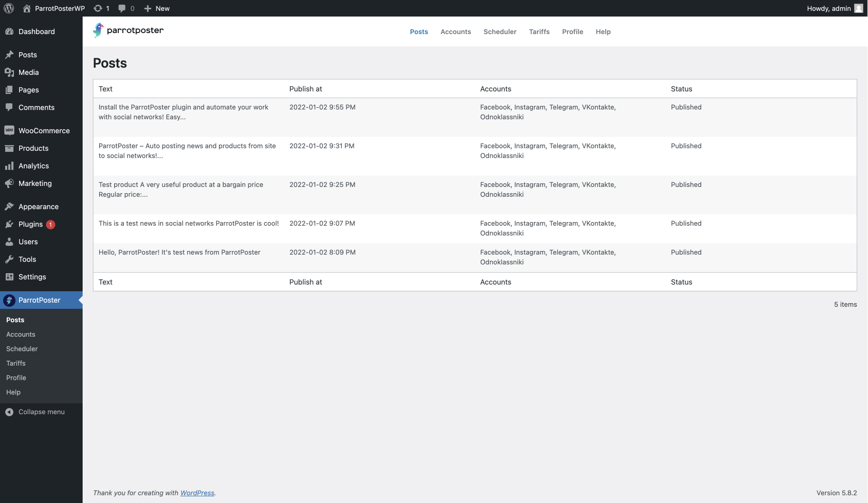Click the Appearance paintbrush icon
Viewport: 868px width, 503px height.
[x=9, y=207]
